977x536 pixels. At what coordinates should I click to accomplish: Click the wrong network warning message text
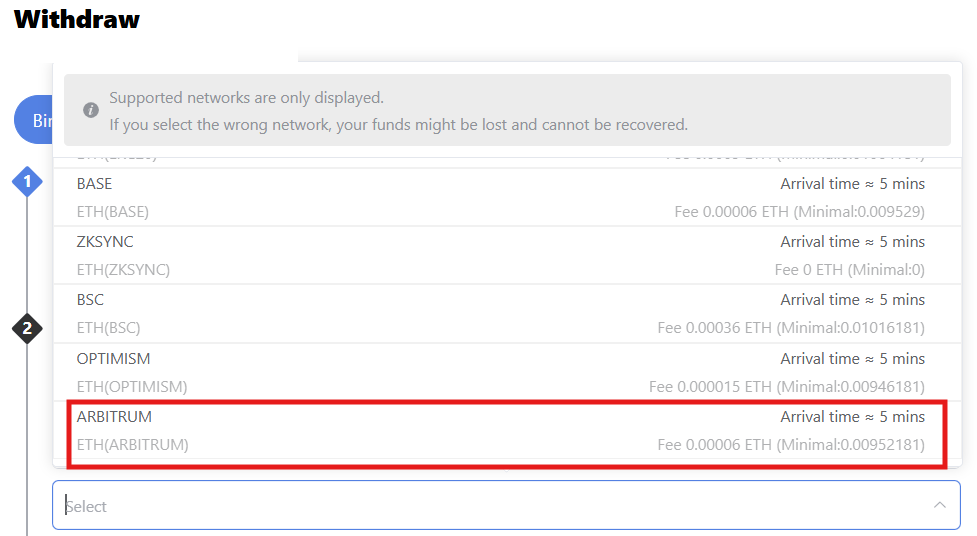coord(398,125)
